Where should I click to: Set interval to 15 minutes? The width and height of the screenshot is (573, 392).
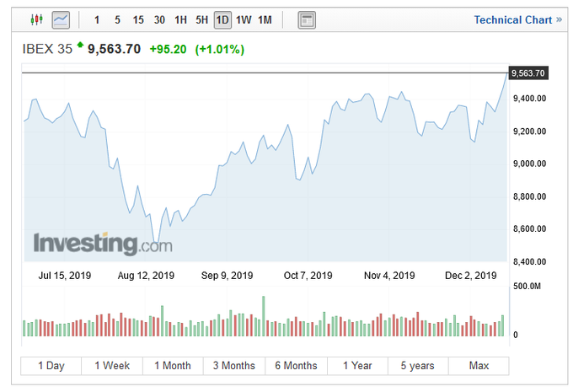click(138, 19)
